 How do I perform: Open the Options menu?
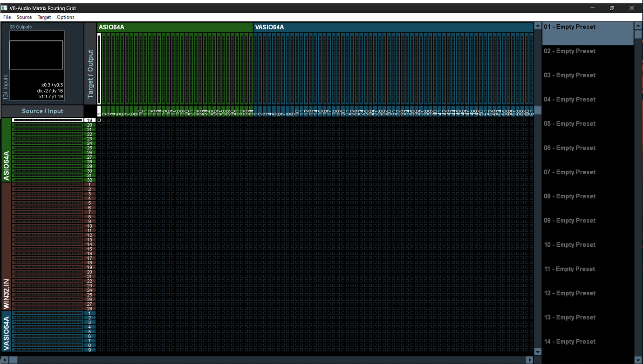tap(65, 17)
